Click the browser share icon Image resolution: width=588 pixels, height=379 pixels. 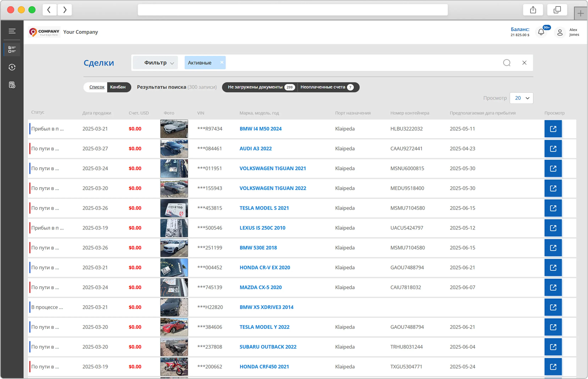533,10
